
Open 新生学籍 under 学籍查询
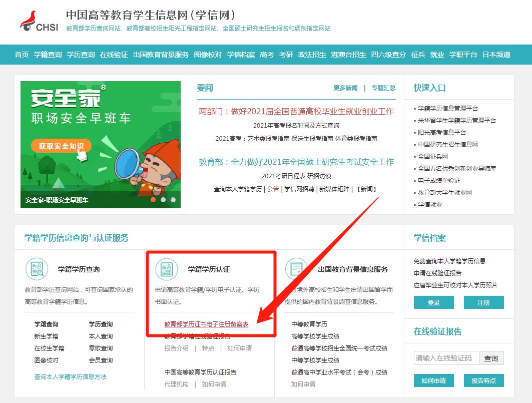(46, 336)
